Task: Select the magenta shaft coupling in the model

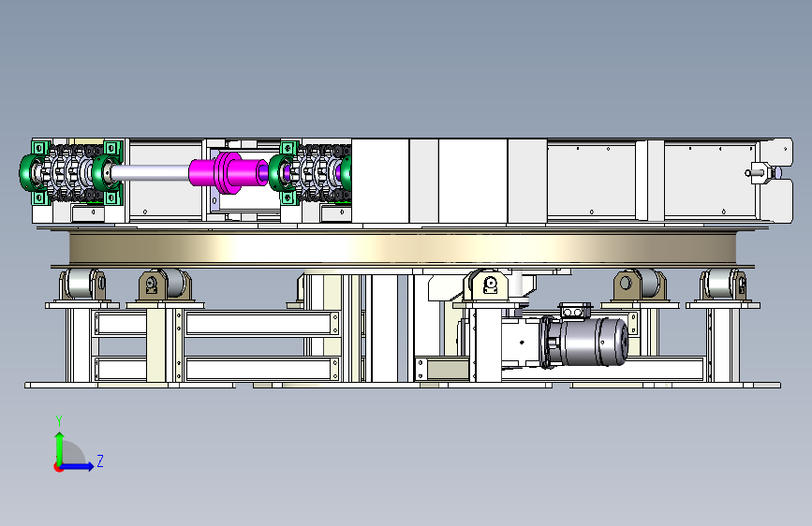Action: [229, 172]
